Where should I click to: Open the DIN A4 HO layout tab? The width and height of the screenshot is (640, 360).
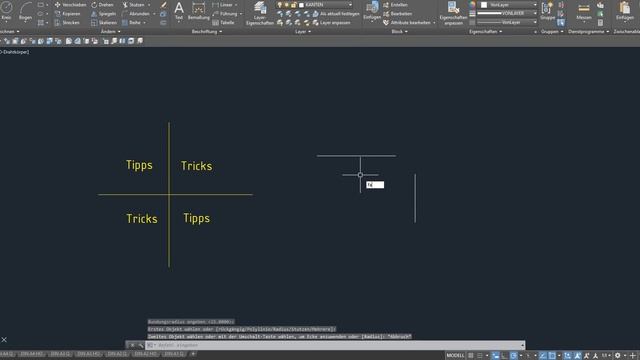tap(31, 354)
